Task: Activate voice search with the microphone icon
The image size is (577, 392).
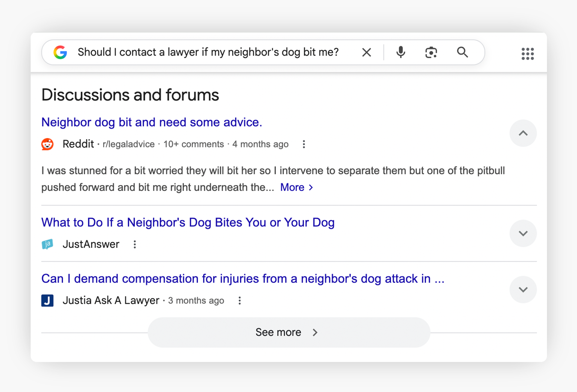Action: click(401, 52)
